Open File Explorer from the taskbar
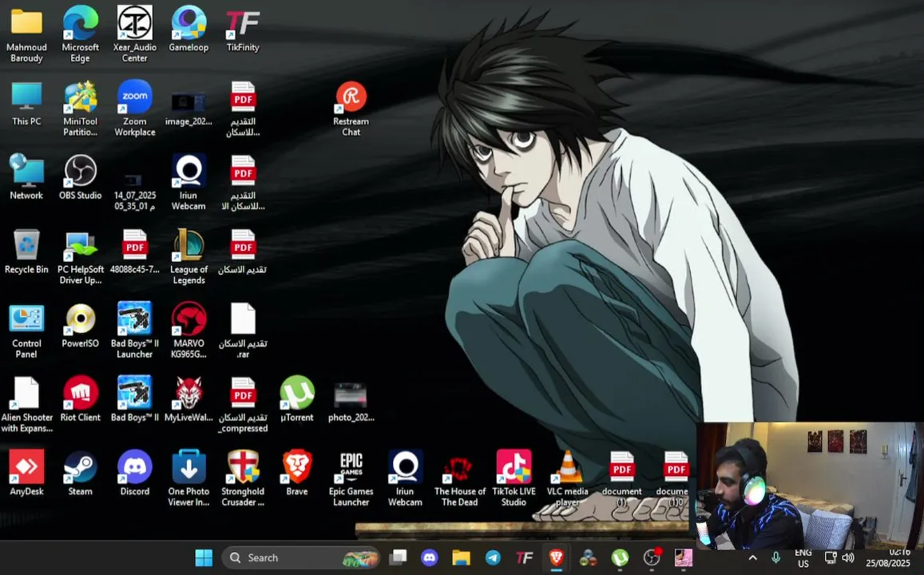The width and height of the screenshot is (924, 575). coord(461,557)
